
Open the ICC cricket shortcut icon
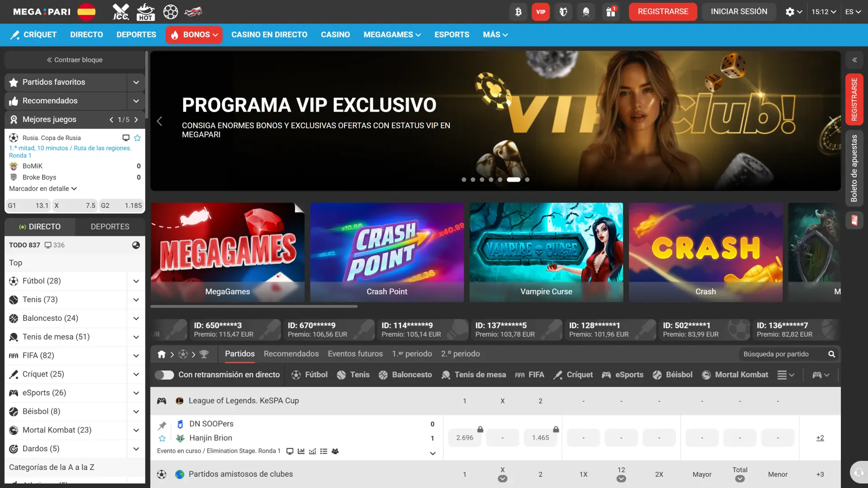(x=121, y=12)
